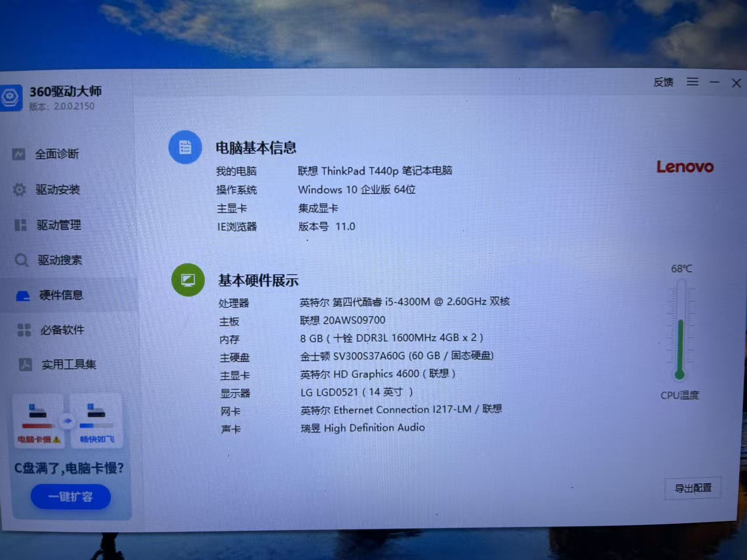Click the 驱动安装 gear icon
Viewport: 747px width, 560px height.
(x=19, y=189)
